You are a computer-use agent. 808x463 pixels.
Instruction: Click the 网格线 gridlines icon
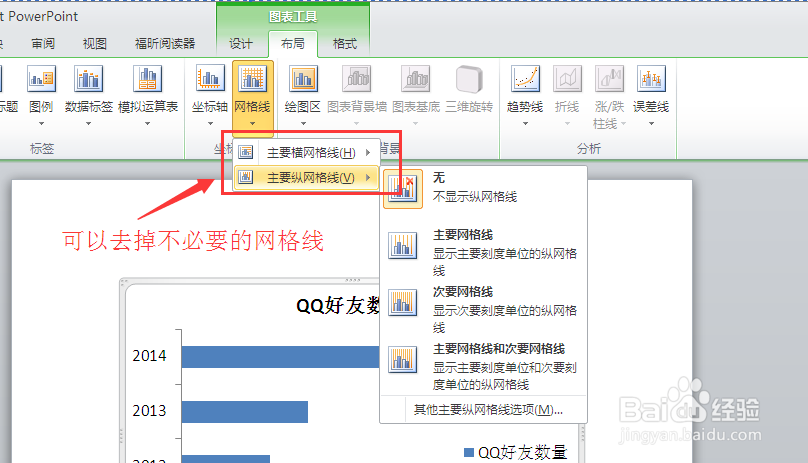[252, 80]
